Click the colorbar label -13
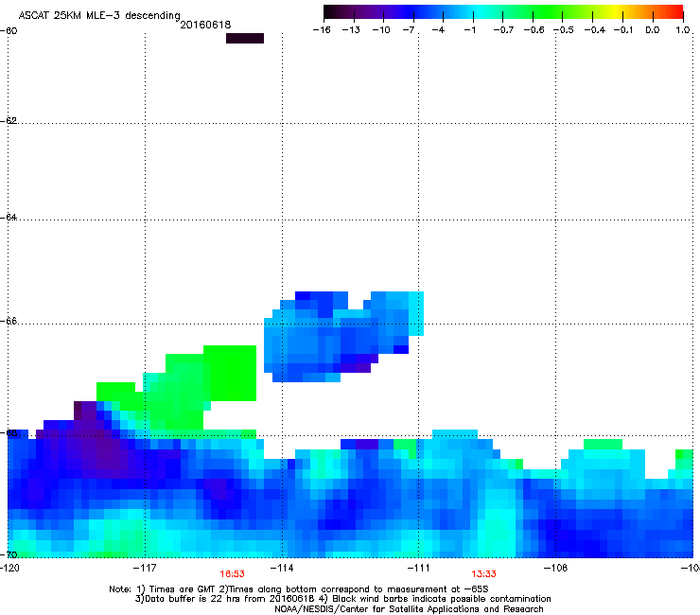The height and width of the screenshot is (615, 700). [351, 30]
